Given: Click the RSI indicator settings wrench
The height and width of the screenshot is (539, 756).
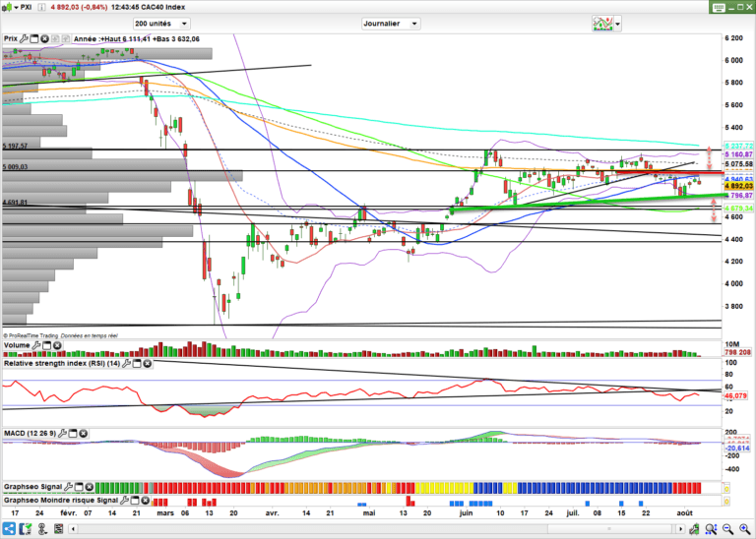Looking at the screenshot, I should pyautogui.click(x=127, y=364).
